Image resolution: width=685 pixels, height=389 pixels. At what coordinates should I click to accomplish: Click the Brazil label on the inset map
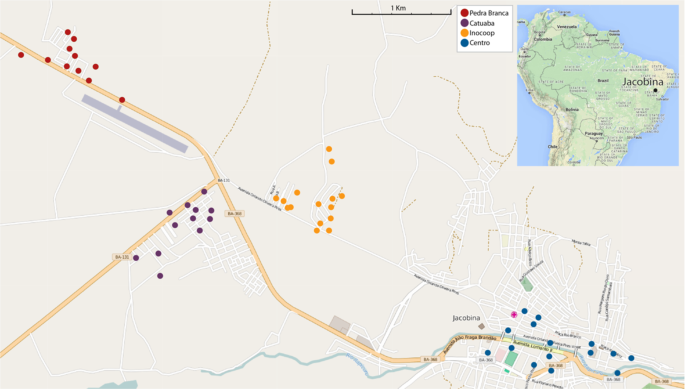point(603,81)
